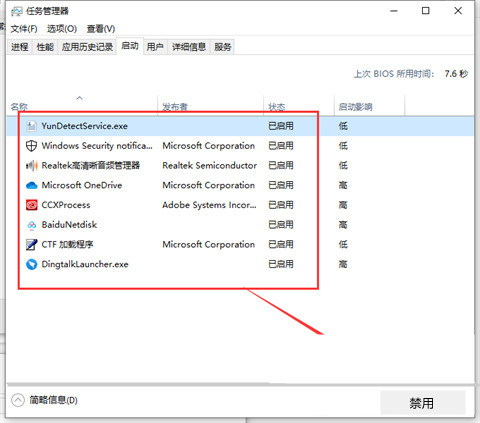Click the 低 impact value for Realtek
Viewport: 480px width, 423px height.
coord(343,165)
